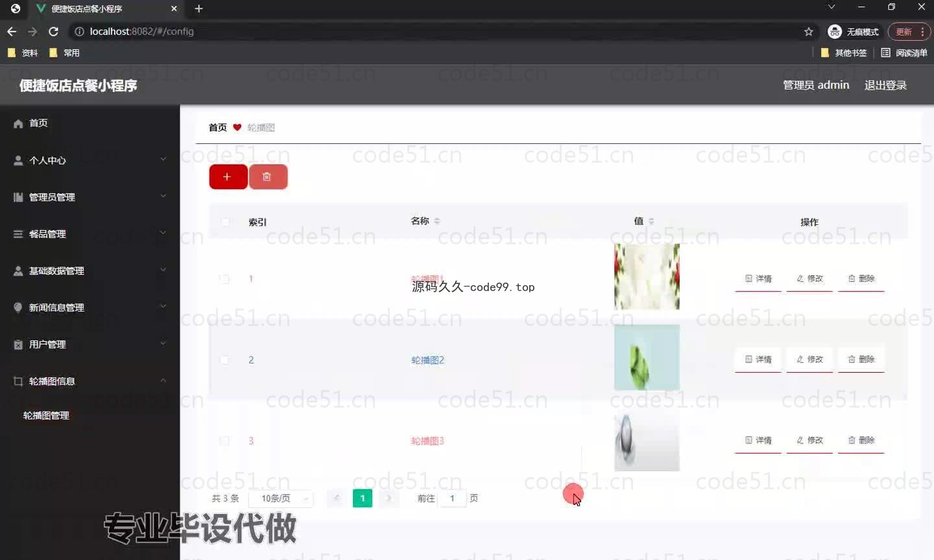Open the 阅读清单 reading list

(x=904, y=52)
